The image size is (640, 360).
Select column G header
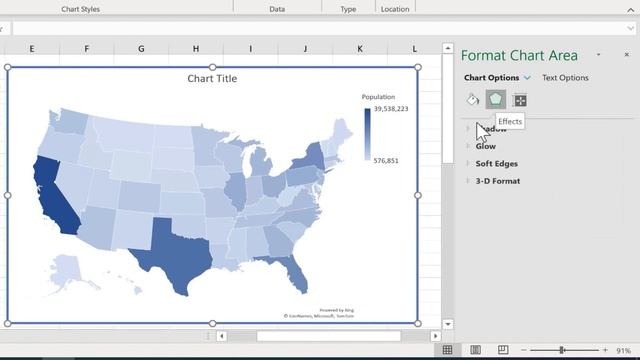141,49
